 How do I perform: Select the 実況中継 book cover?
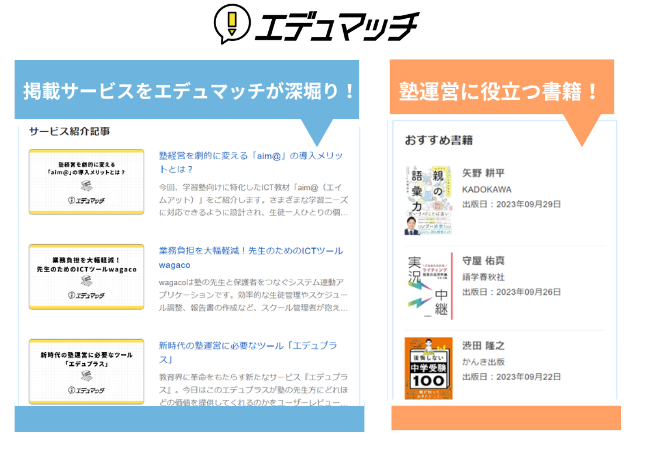pyautogui.click(x=429, y=286)
